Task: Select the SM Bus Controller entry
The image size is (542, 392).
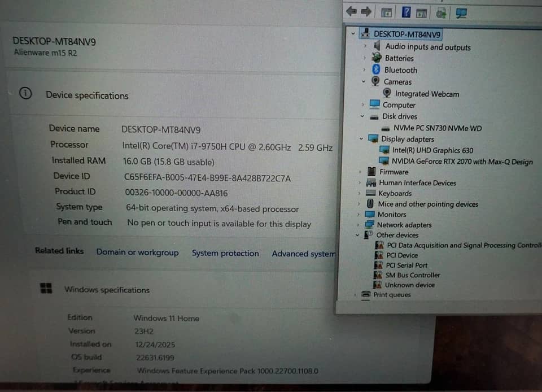Action: 413,275
